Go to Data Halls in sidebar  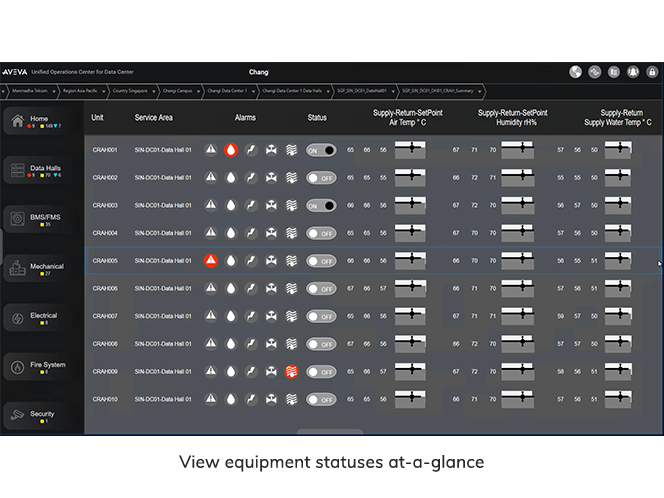[42, 170]
